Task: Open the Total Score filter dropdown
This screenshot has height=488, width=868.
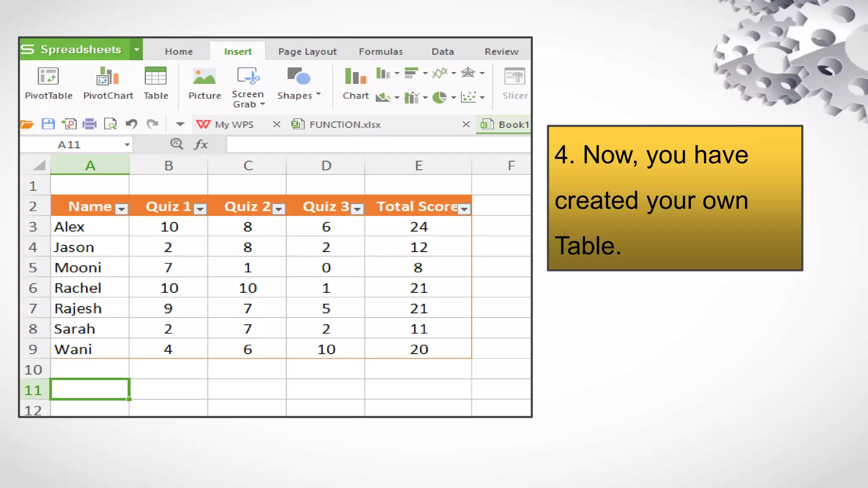Action: tap(465, 209)
